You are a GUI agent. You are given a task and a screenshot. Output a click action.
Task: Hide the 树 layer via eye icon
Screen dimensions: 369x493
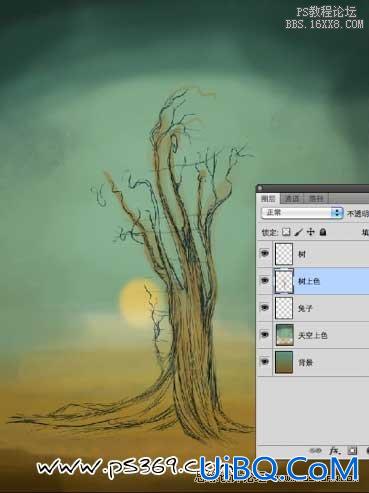(x=265, y=254)
